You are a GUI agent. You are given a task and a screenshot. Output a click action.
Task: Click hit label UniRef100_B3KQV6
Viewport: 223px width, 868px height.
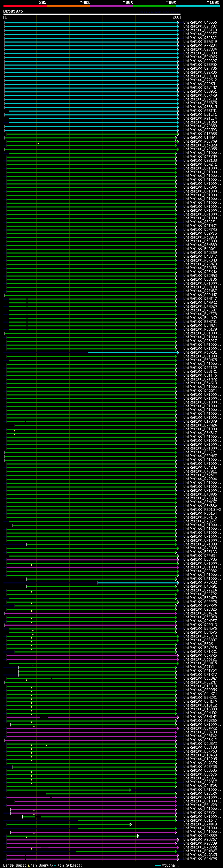(200, 188)
